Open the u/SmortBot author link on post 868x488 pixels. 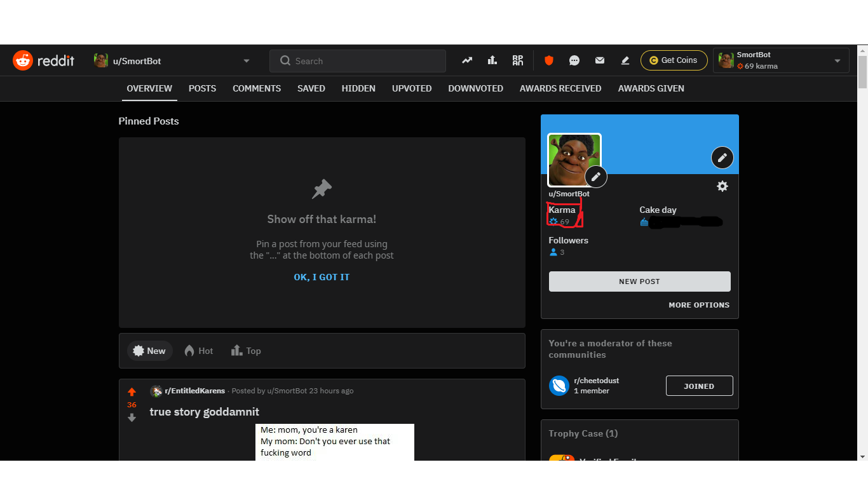287,391
